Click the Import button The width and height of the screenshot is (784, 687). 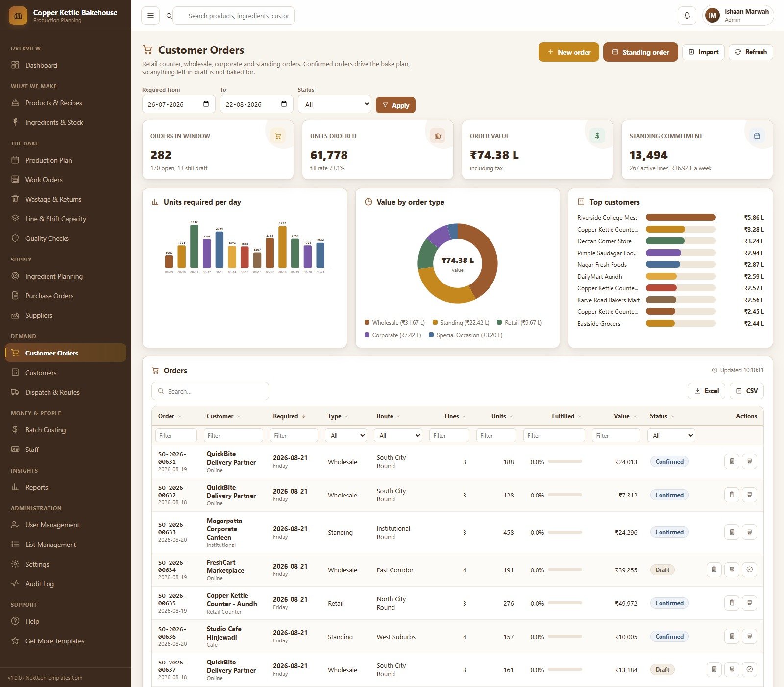[703, 52]
